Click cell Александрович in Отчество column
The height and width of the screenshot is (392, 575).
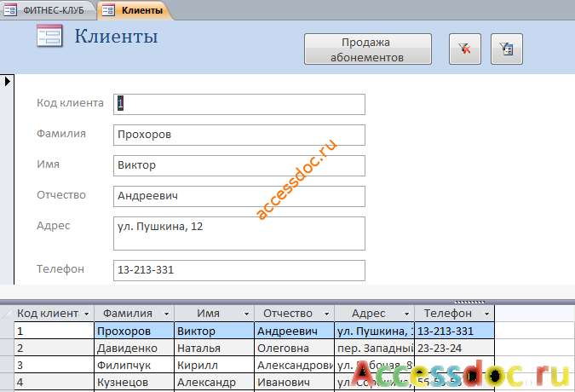click(294, 365)
